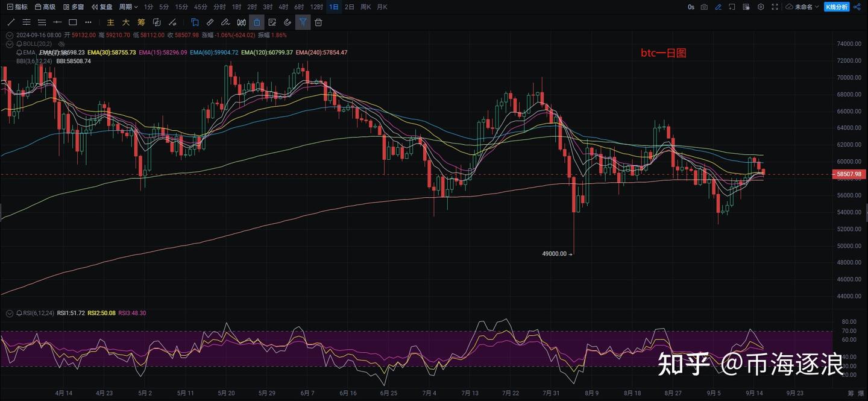Image resolution: width=868 pixels, height=401 pixels.
Task: Delete all drawings with trash icon
Action: click(x=318, y=22)
